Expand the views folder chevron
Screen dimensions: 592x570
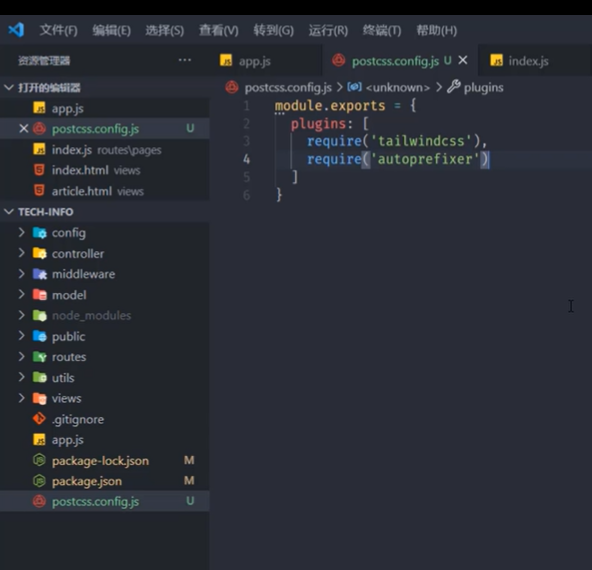click(x=22, y=398)
